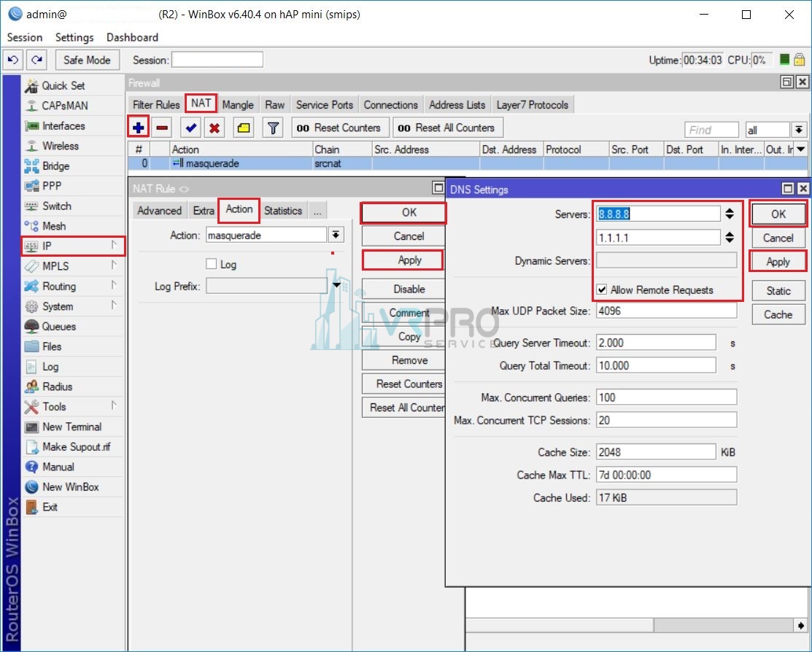Open the 'all' filter dropdown in Firewall
This screenshot has width=812, height=652.
(799, 130)
